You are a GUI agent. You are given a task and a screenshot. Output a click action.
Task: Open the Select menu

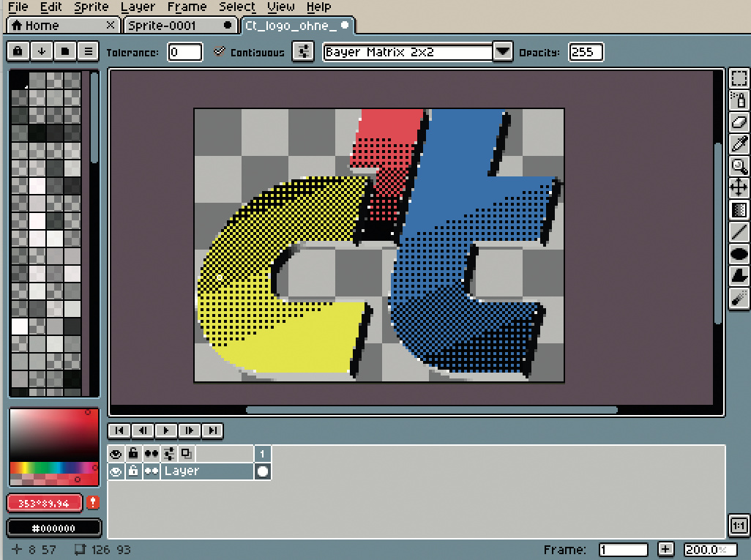pyautogui.click(x=237, y=7)
